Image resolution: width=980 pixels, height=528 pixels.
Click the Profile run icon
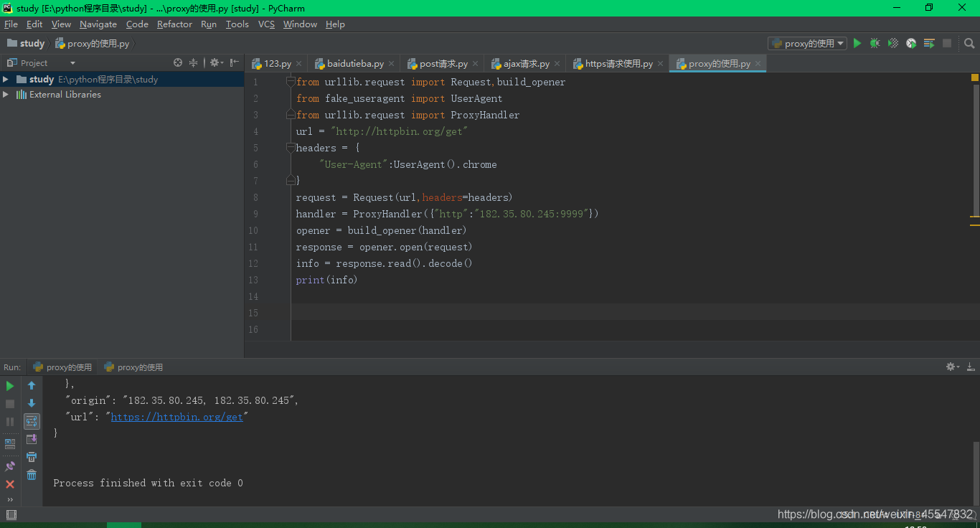(x=911, y=44)
